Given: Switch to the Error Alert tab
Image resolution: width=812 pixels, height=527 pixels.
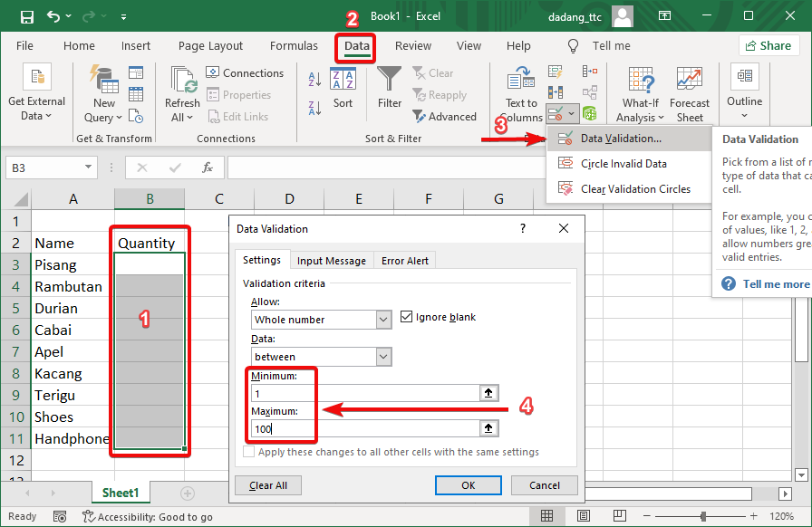Looking at the screenshot, I should (404, 260).
